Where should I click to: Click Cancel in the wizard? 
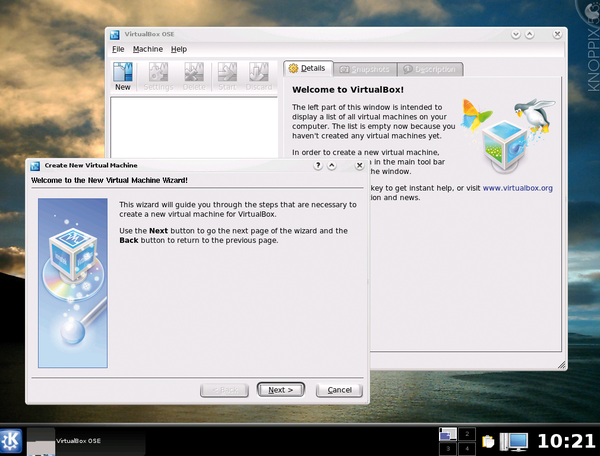point(339,390)
